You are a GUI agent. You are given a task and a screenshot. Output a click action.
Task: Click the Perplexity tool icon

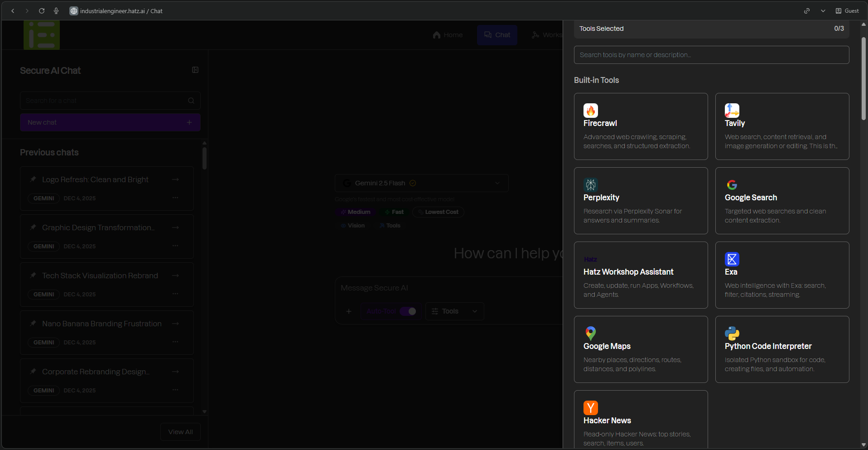[x=590, y=185]
